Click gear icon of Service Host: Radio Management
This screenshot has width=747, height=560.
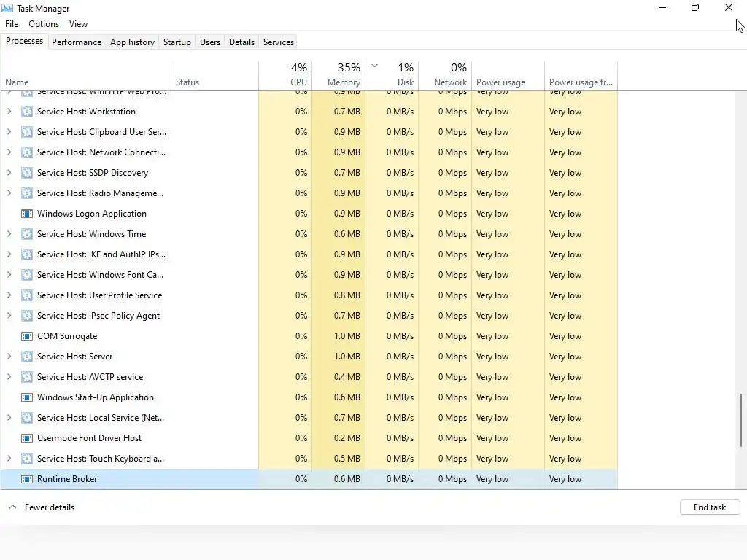coord(27,193)
